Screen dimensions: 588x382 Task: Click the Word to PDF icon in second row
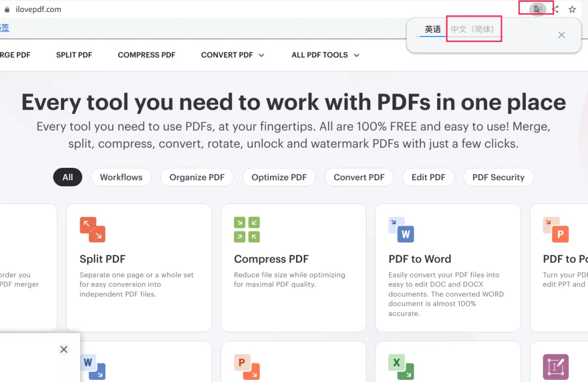click(93, 367)
